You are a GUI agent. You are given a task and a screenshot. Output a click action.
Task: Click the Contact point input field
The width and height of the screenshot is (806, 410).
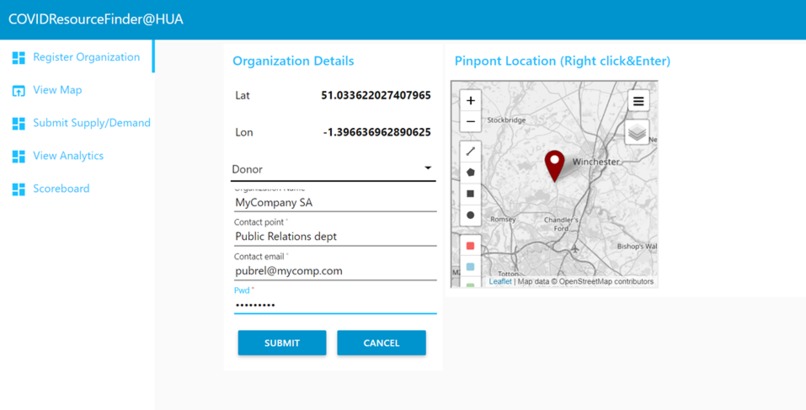click(x=335, y=236)
